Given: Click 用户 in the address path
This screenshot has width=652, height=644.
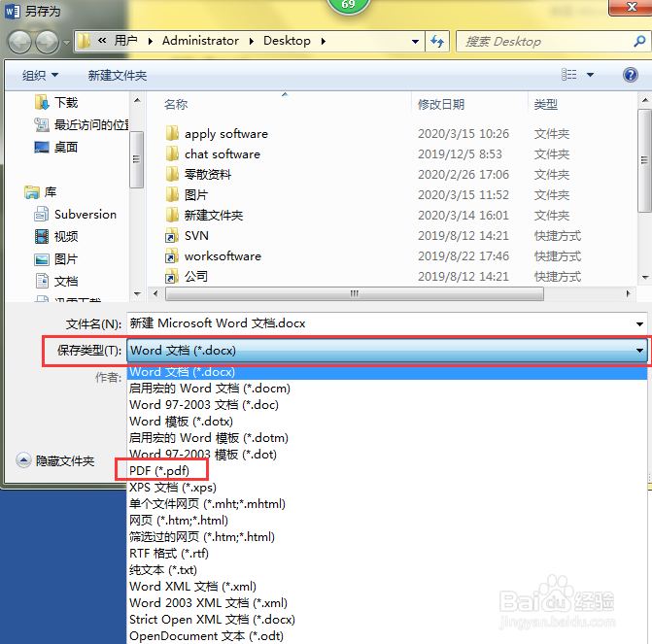Looking at the screenshot, I should (x=126, y=41).
